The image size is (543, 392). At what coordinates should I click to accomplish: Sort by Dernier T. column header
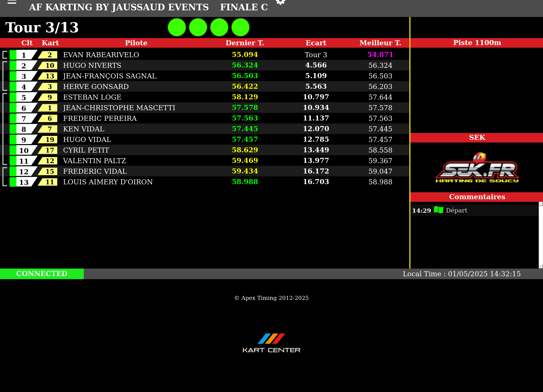(x=245, y=43)
